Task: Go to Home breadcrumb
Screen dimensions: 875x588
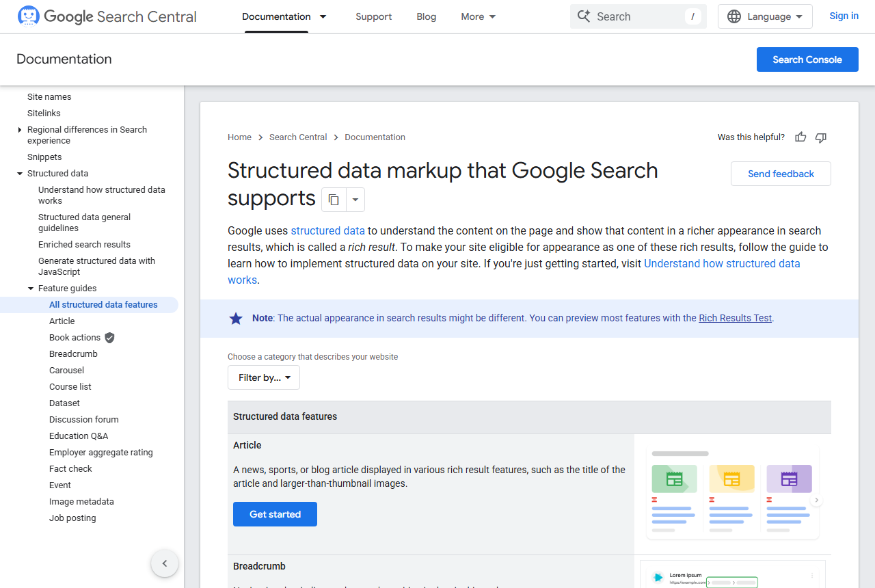Action: pyautogui.click(x=239, y=137)
